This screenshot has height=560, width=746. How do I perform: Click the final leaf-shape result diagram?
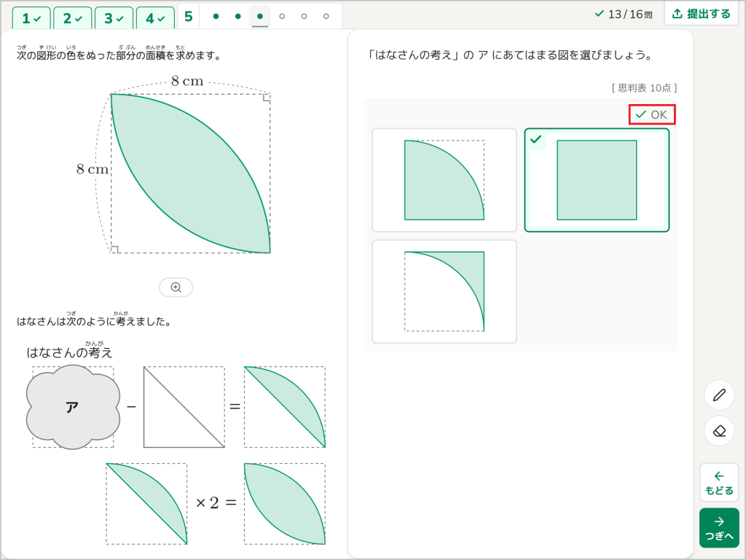(285, 503)
